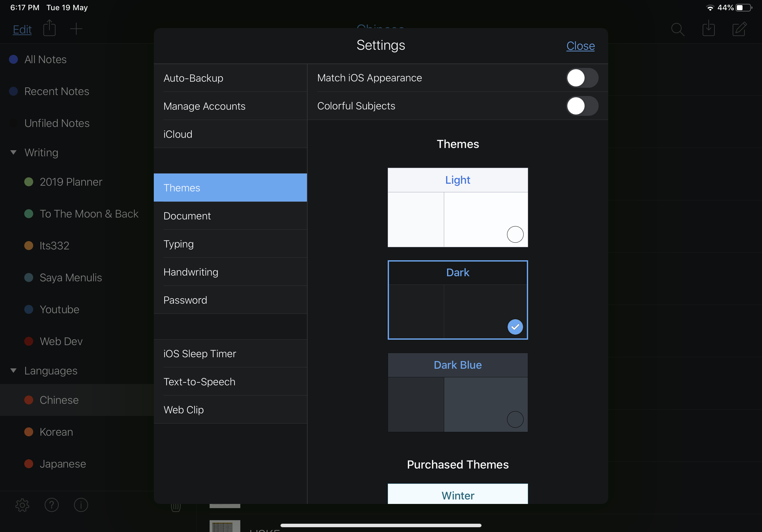The height and width of the screenshot is (532, 762).
Task: Collapse the Writing subject group
Action: click(13, 152)
